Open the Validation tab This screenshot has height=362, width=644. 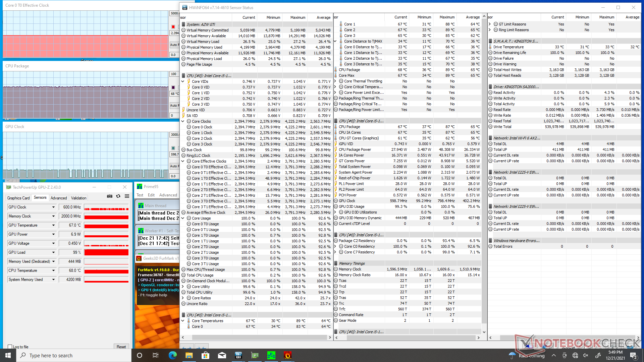coord(79,198)
